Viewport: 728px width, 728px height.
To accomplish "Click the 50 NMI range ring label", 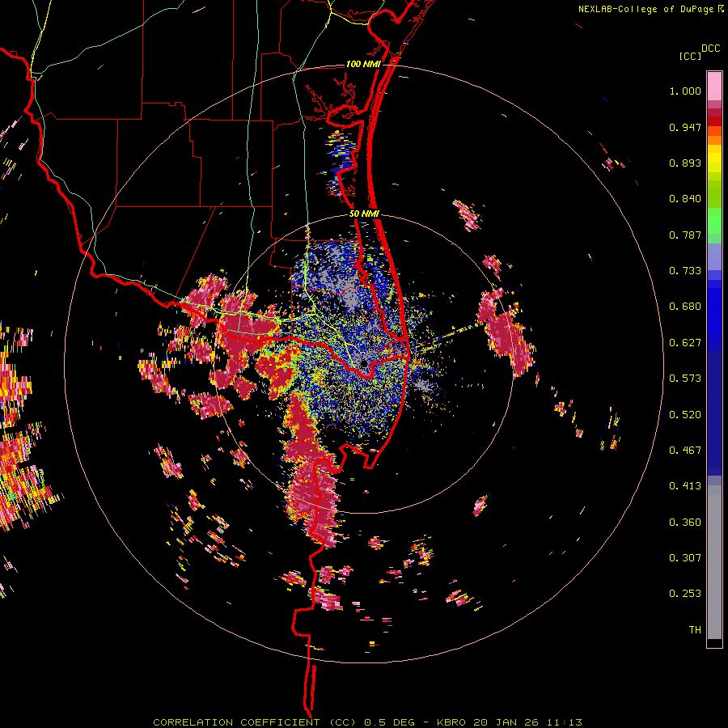I will pyautogui.click(x=364, y=214).
